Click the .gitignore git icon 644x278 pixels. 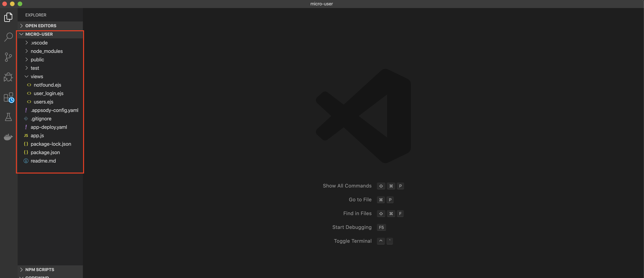[x=26, y=119]
